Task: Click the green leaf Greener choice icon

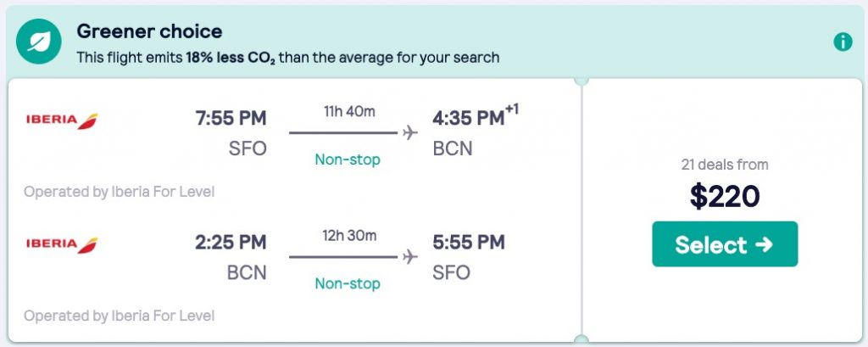Action: pyautogui.click(x=38, y=43)
